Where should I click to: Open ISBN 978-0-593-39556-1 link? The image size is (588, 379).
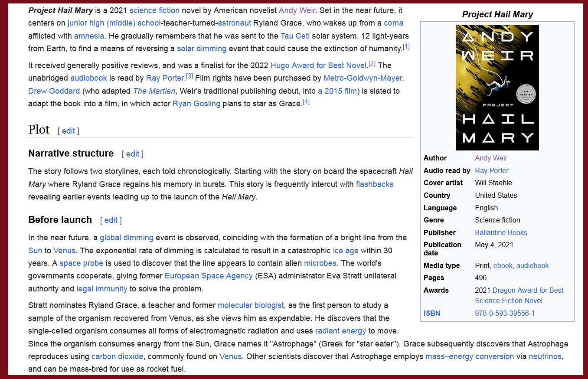pyautogui.click(x=505, y=314)
